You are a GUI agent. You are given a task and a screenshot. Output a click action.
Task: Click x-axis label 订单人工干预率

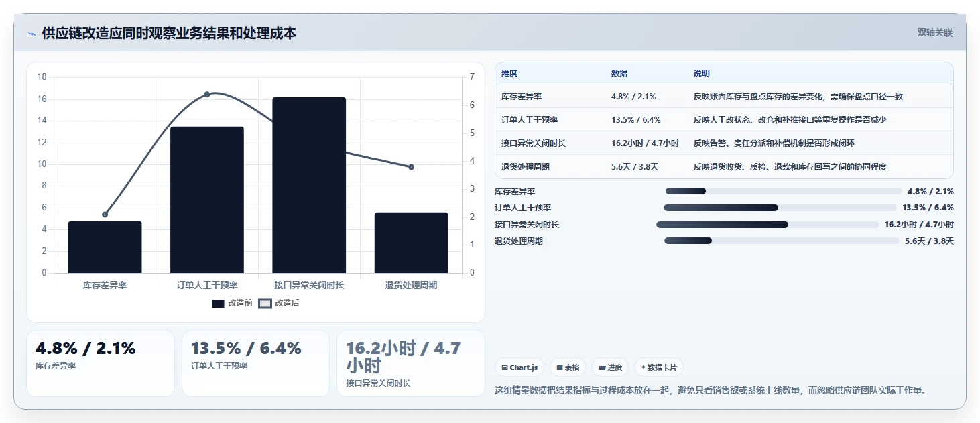(207, 285)
